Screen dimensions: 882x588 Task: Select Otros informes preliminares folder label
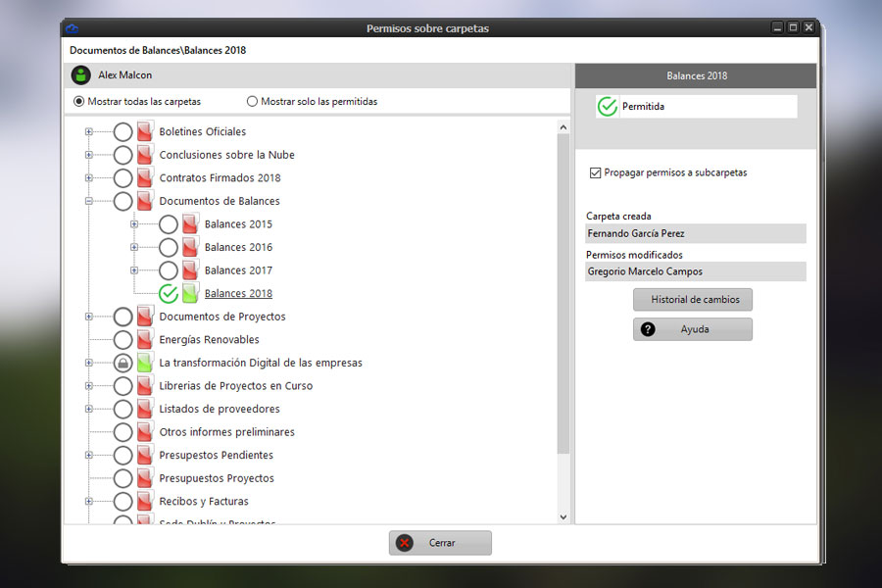226,431
